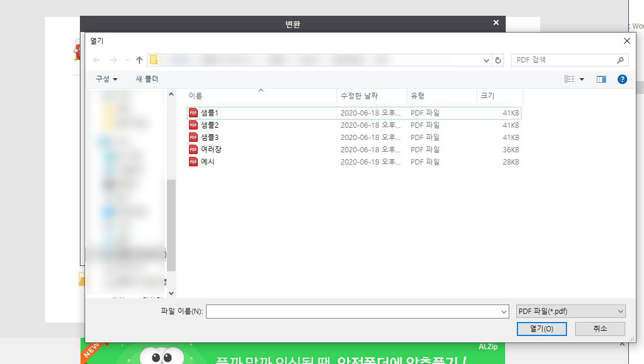
Task: Cancel the dialog with 취소
Action: click(600, 328)
